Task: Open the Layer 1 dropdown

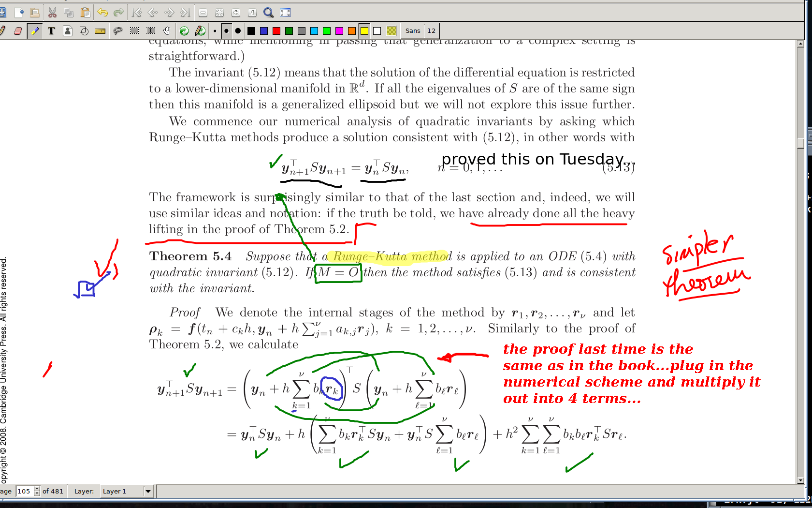Action: pyautogui.click(x=148, y=492)
